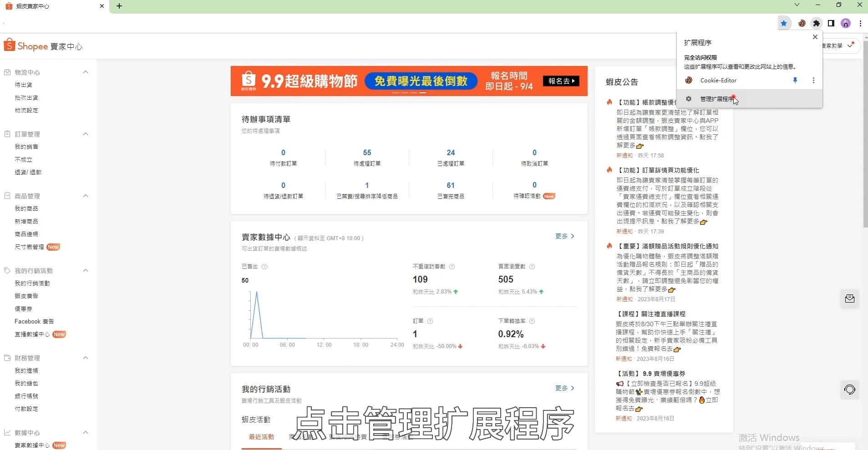868x450 pixels.
Task: Open 待出貨 in the sidebar
Action: coord(23,85)
